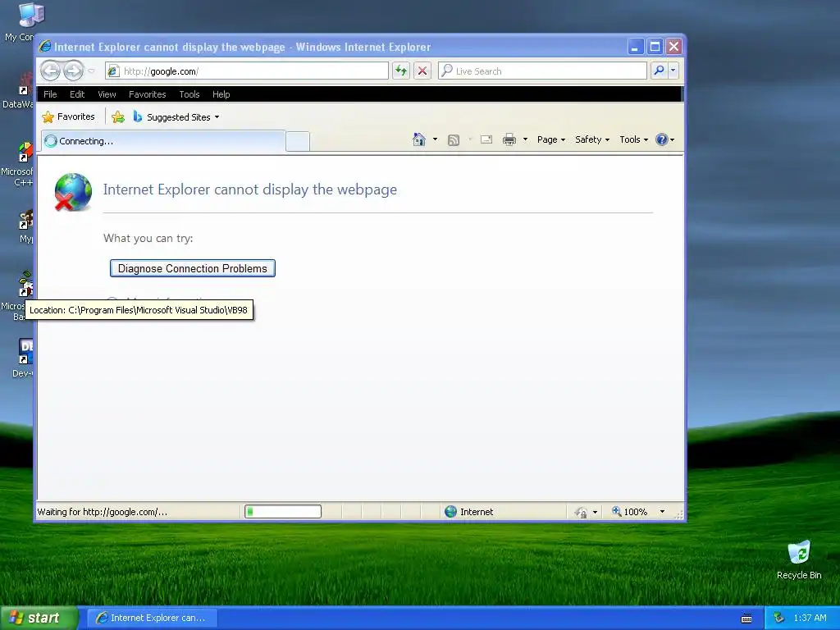Expand the zoom level dropdown arrow

click(662, 512)
